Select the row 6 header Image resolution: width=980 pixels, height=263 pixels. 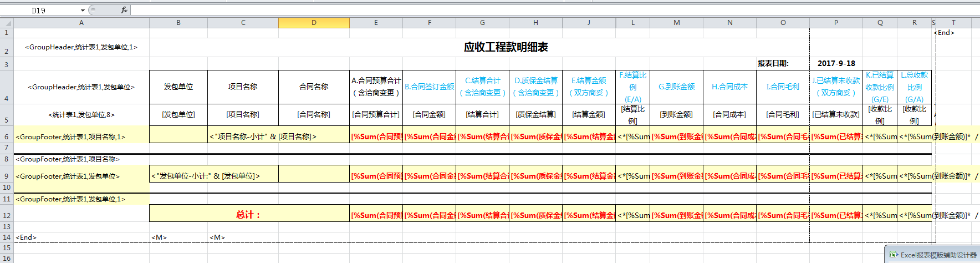pos(7,136)
